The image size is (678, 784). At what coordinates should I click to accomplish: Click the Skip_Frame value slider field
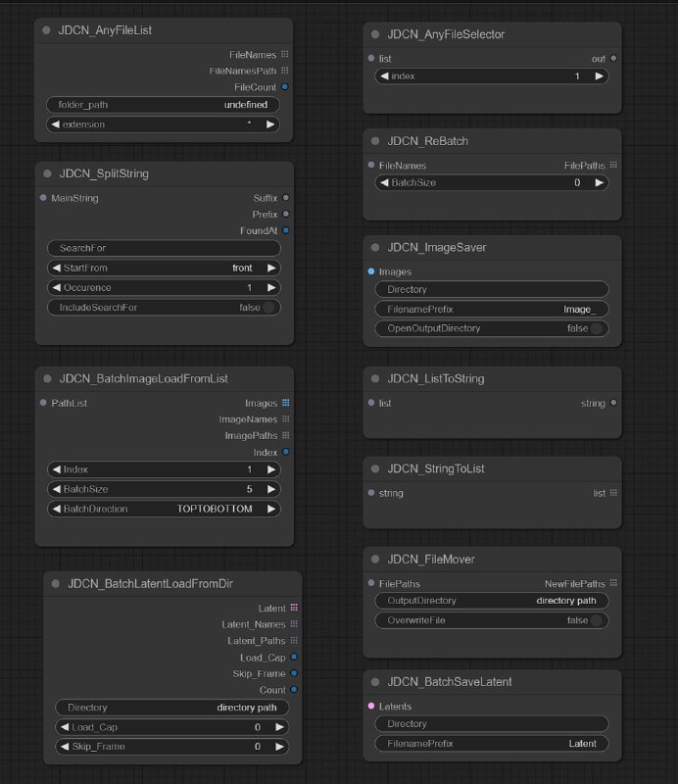(171, 747)
